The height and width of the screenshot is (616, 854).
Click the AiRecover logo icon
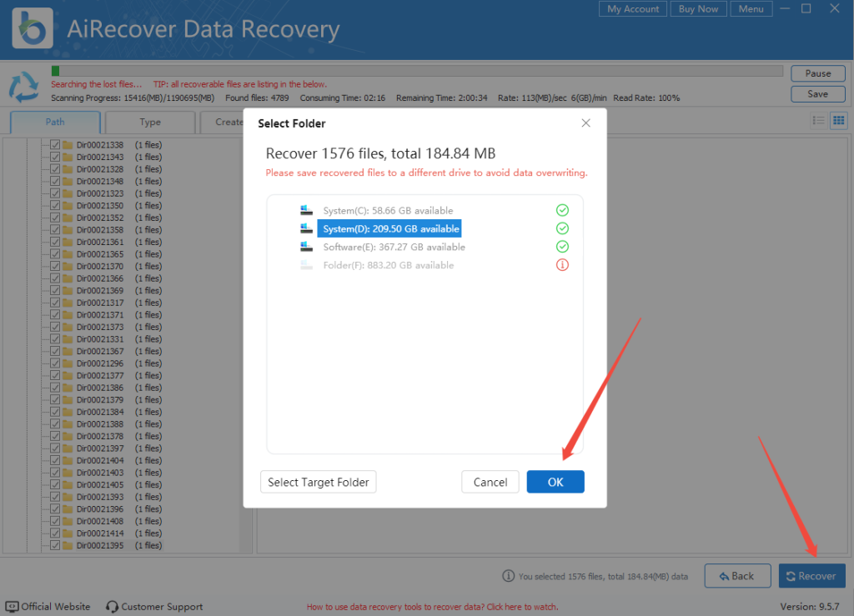point(33,29)
